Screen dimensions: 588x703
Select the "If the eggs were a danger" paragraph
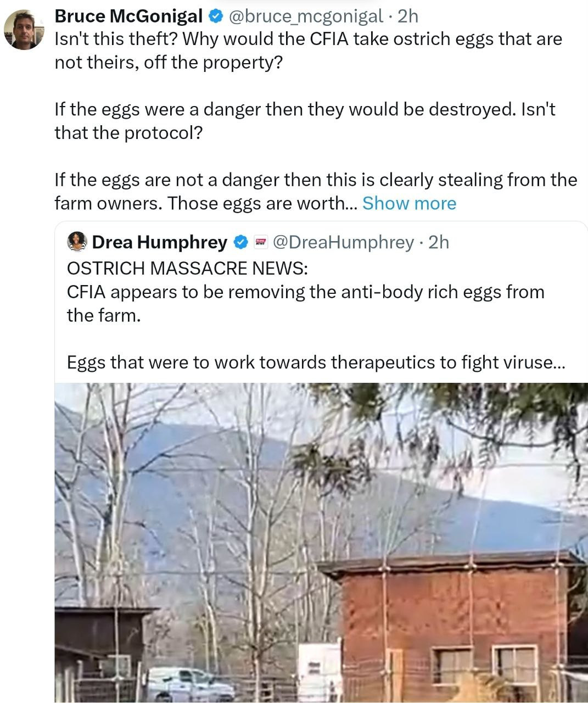[305, 121]
